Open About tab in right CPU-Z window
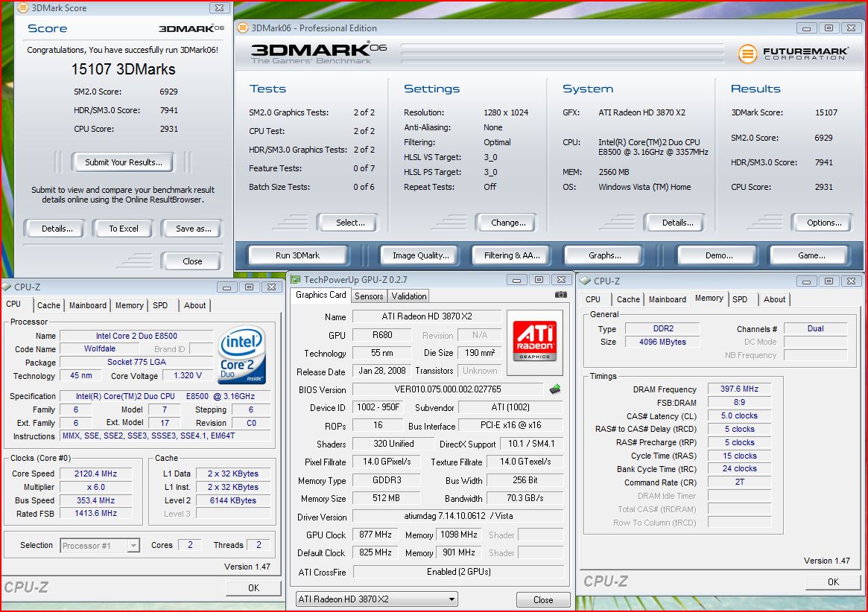 coord(774,299)
